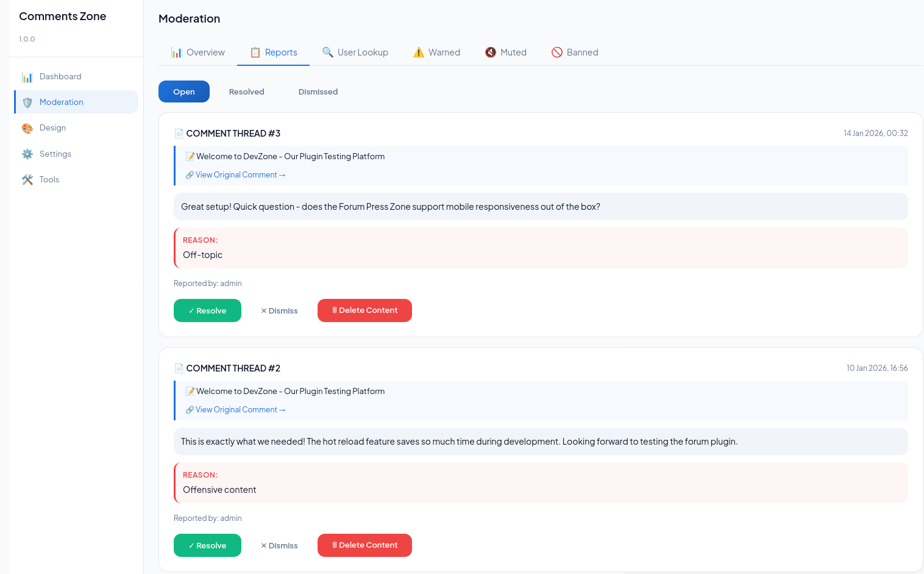
Task: Click the document icon beside Comment Thread #2
Action: coord(179,368)
